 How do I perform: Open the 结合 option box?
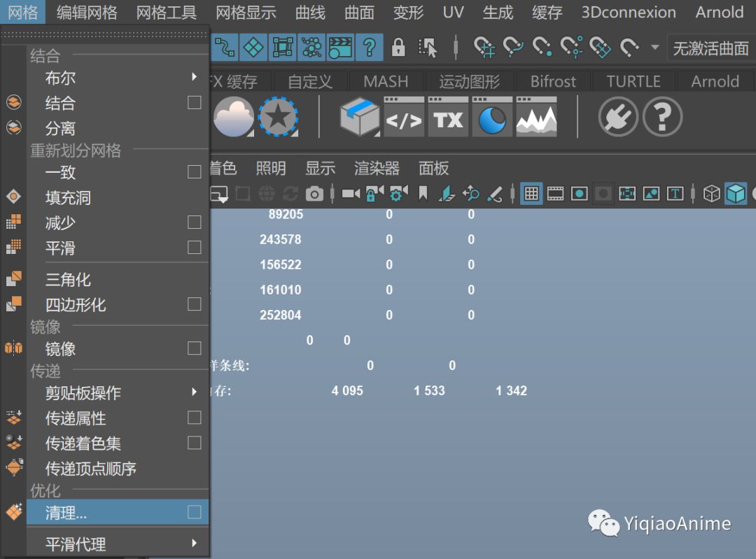[x=194, y=103]
